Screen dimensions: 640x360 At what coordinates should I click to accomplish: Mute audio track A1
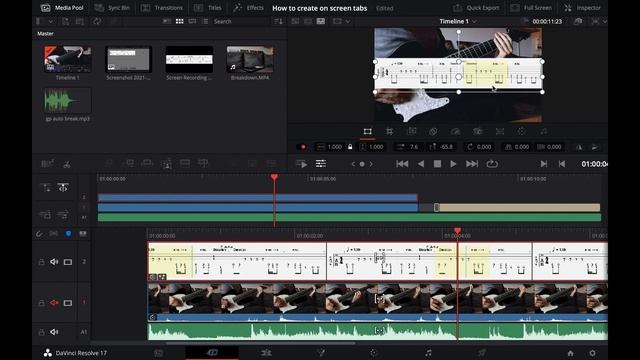coord(54,332)
